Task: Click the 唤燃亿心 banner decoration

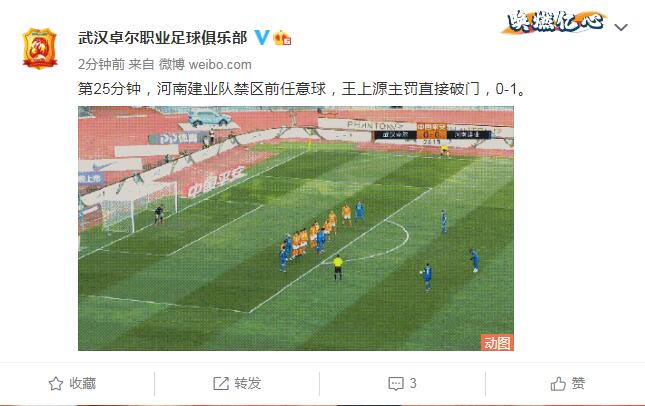Action: pyautogui.click(x=555, y=22)
